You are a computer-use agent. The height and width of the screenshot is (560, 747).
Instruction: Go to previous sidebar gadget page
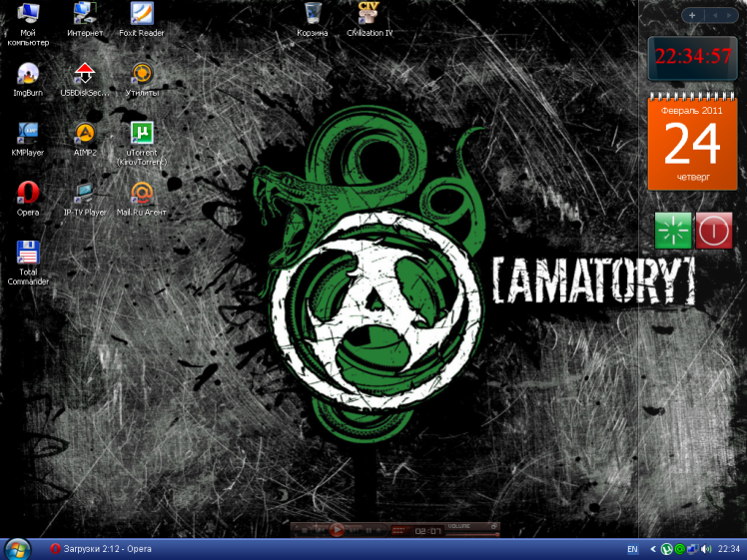pyautogui.click(x=715, y=15)
